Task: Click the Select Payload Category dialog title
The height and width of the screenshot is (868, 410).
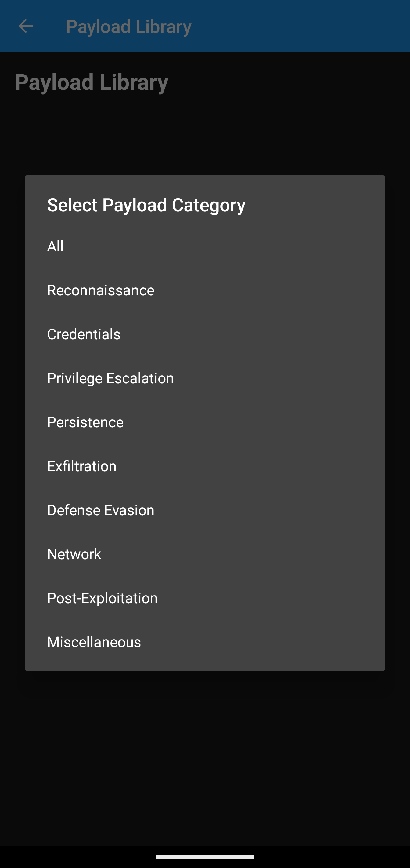Action: (146, 205)
